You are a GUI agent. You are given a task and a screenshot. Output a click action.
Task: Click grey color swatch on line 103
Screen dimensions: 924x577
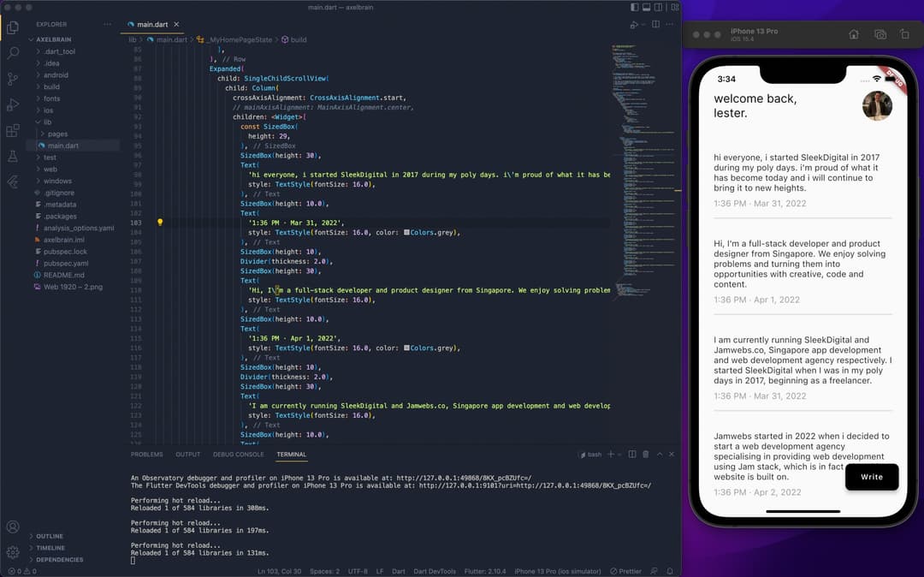406,232
